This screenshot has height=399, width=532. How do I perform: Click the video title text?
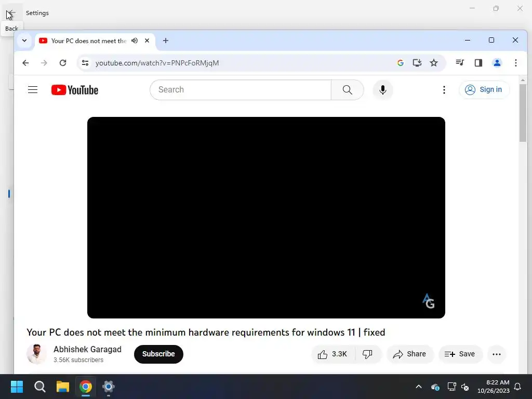[206, 332]
